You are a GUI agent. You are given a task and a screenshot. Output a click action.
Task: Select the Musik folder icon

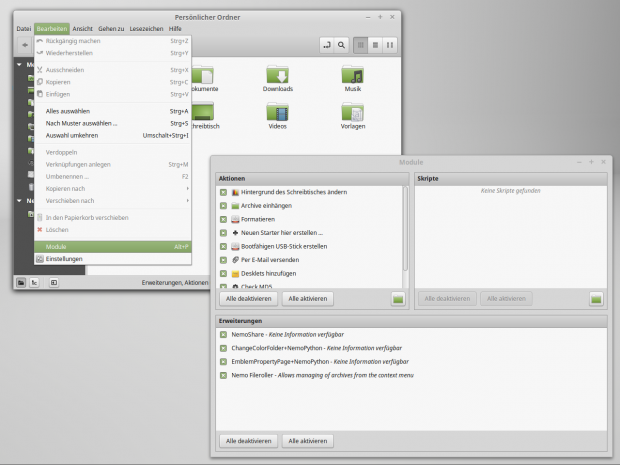352,75
